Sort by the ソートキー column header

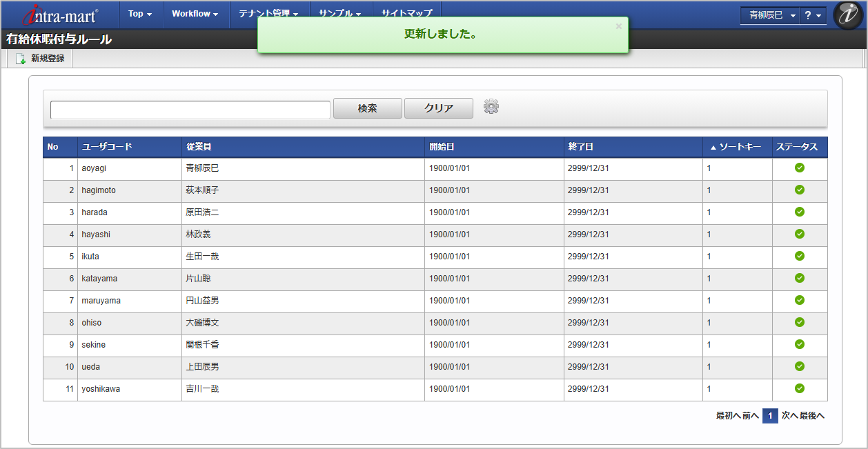coord(737,147)
